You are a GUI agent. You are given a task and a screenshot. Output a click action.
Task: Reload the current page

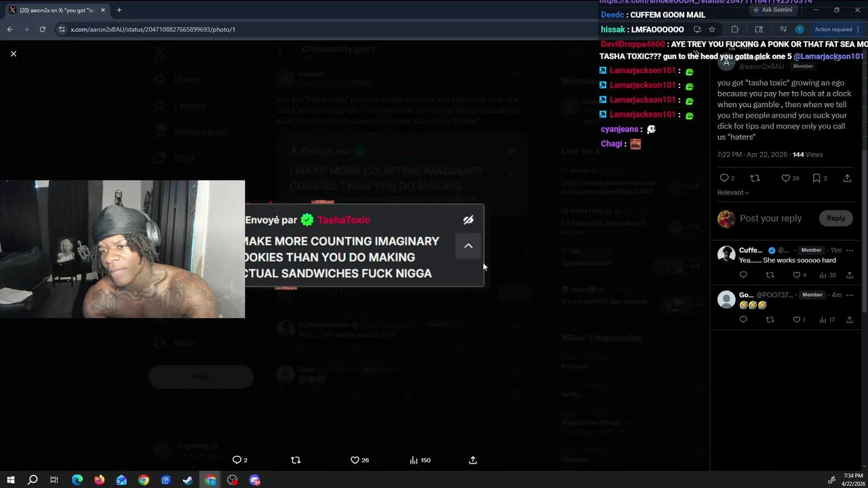pyautogui.click(x=42, y=29)
